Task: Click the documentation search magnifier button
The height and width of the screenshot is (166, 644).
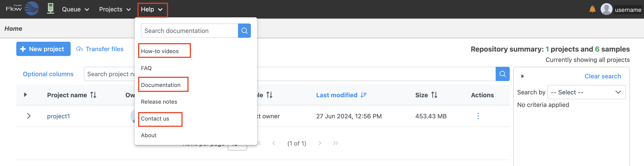Action: tap(244, 31)
